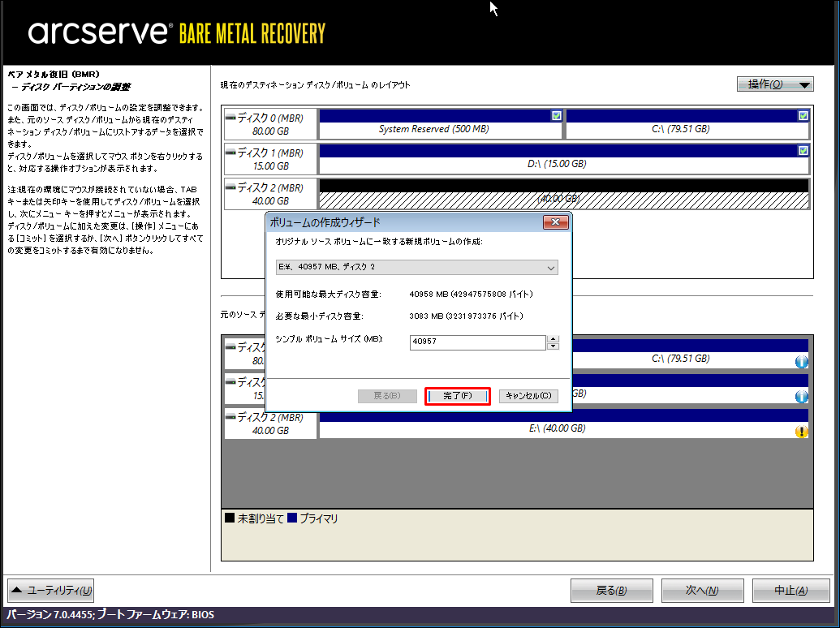Select the unallocated (40.00 GB) space on disk 2
The image size is (840, 628).
tap(563, 194)
